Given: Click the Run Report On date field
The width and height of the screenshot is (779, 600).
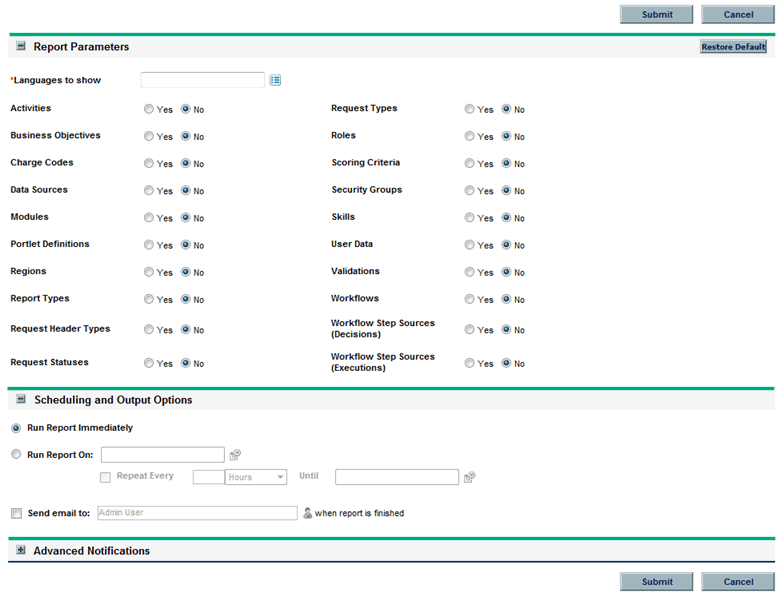Looking at the screenshot, I should tap(162, 455).
